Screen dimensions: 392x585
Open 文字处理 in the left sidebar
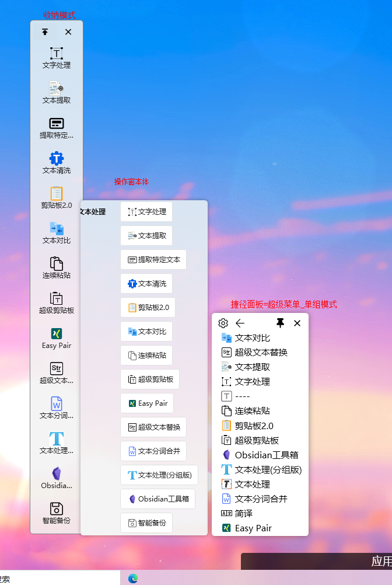tap(56, 58)
